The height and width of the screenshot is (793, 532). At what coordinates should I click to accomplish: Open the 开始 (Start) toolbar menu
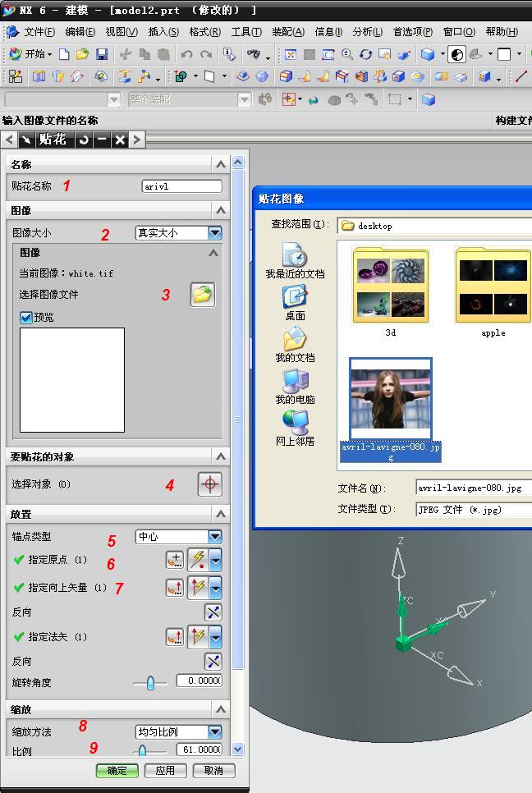(30, 53)
